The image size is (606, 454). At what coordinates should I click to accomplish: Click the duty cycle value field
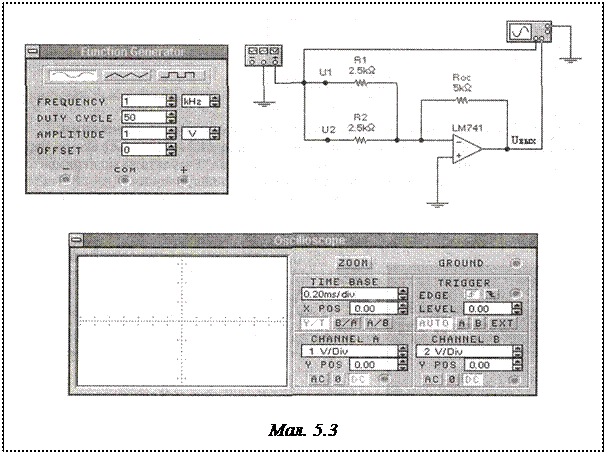[x=144, y=117]
